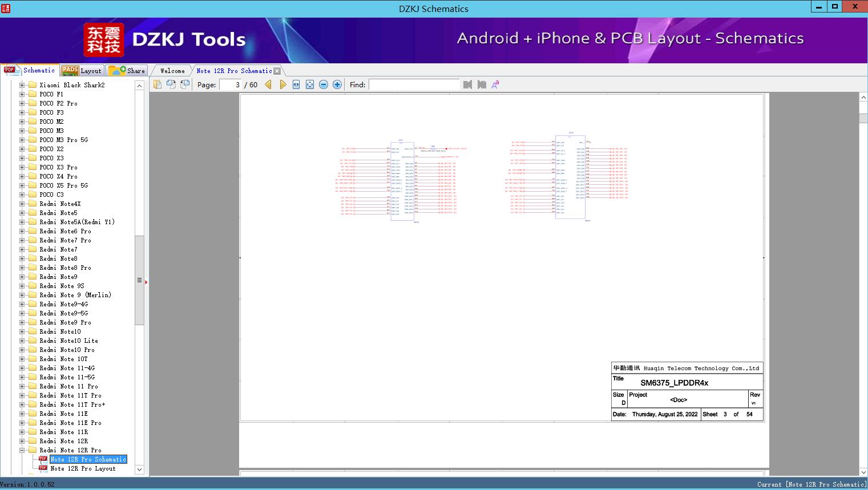Expand the Redmi Note 12R node
The image size is (868, 490).
[x=22, y=441]
